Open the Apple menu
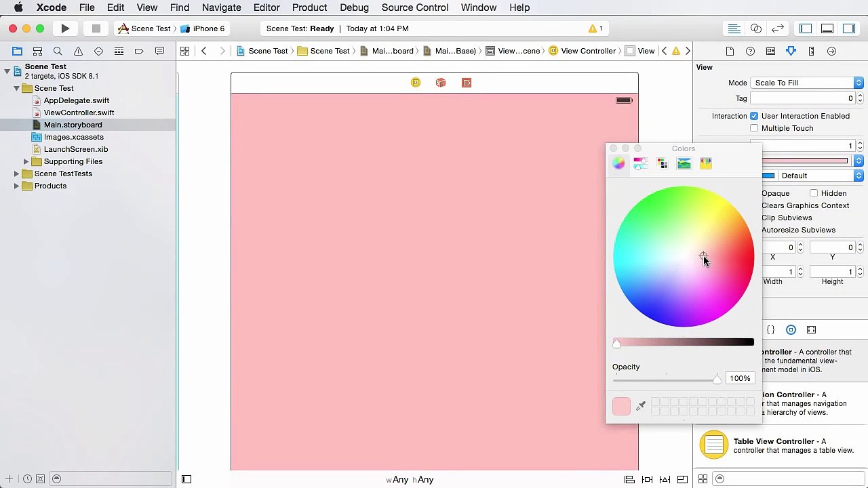 pos(18,7)
